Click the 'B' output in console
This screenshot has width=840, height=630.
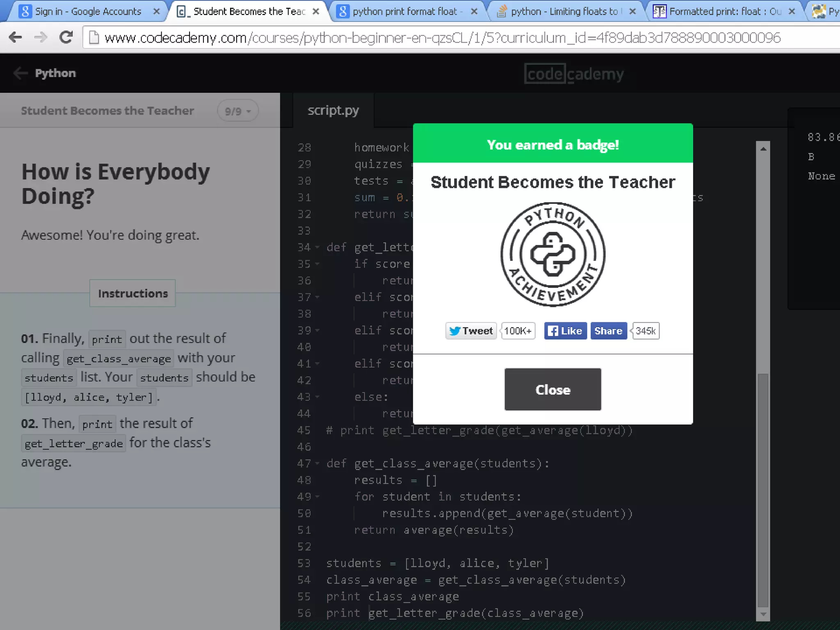pos(811,157)
